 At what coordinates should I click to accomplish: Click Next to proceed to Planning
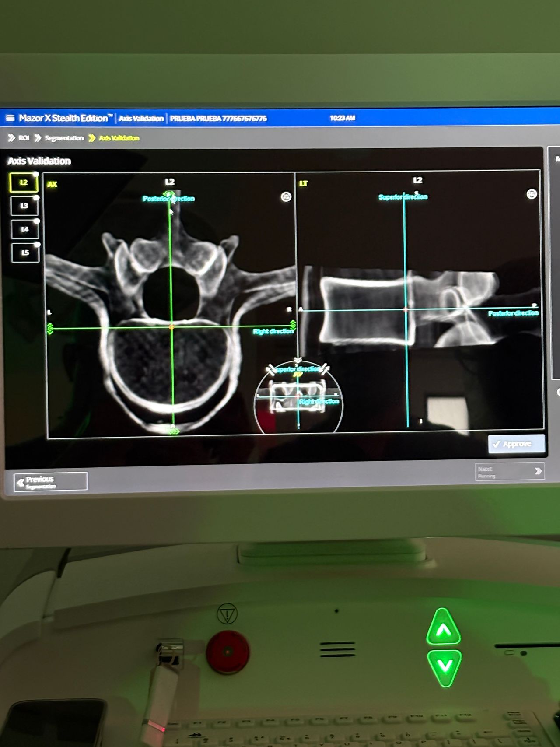[510, 471]
